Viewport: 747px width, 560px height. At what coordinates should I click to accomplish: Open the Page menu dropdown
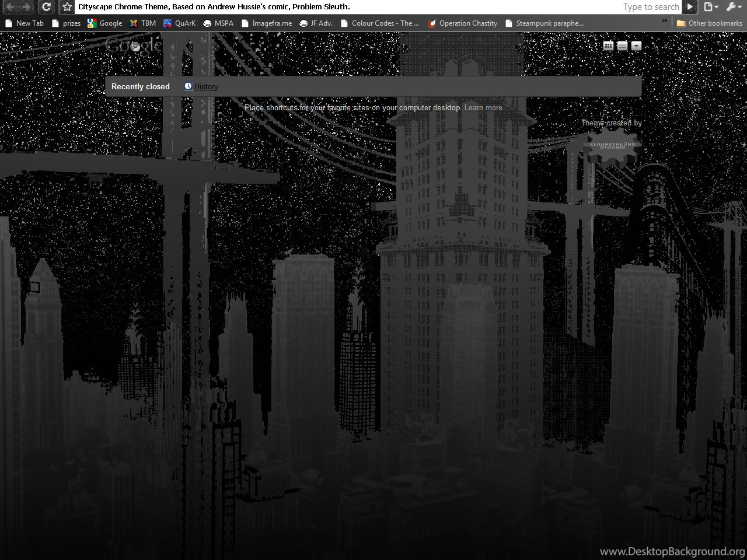[710, 7]
